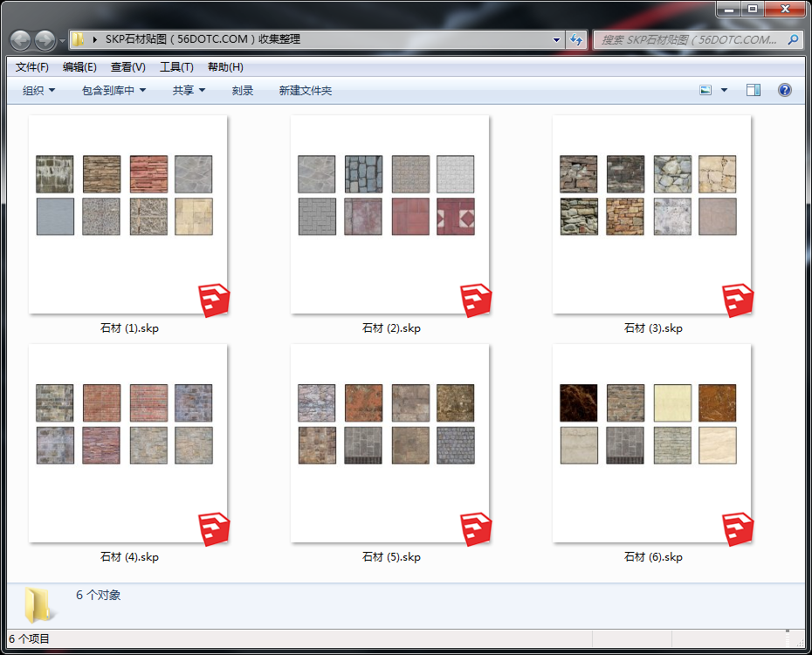Select the 石材 (3).skp file thumbnail
The height and width of the screenshot is (655, 812).
[651, 214]
